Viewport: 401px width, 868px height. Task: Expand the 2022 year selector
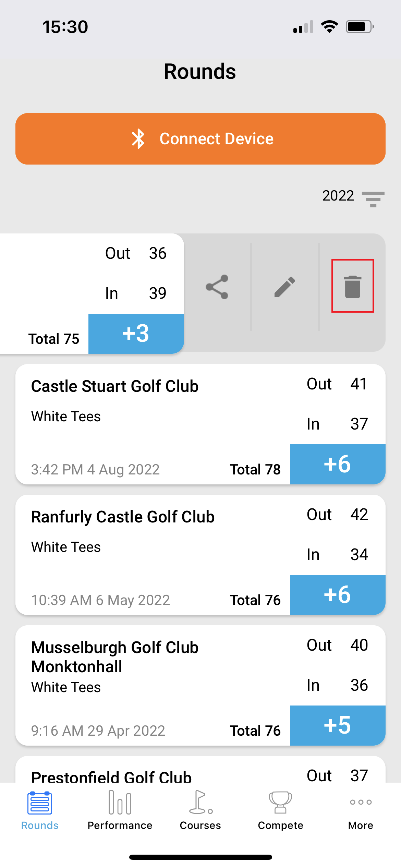point(338,196)
